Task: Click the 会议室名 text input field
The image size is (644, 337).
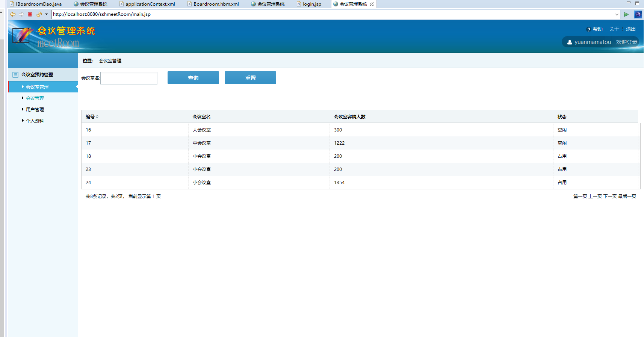Action: [129, 78]
